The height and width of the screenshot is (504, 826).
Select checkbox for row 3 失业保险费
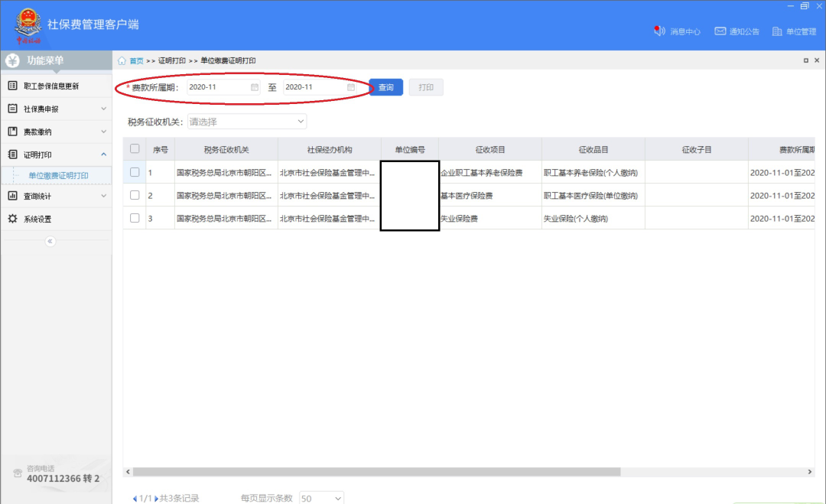point(135,218)
